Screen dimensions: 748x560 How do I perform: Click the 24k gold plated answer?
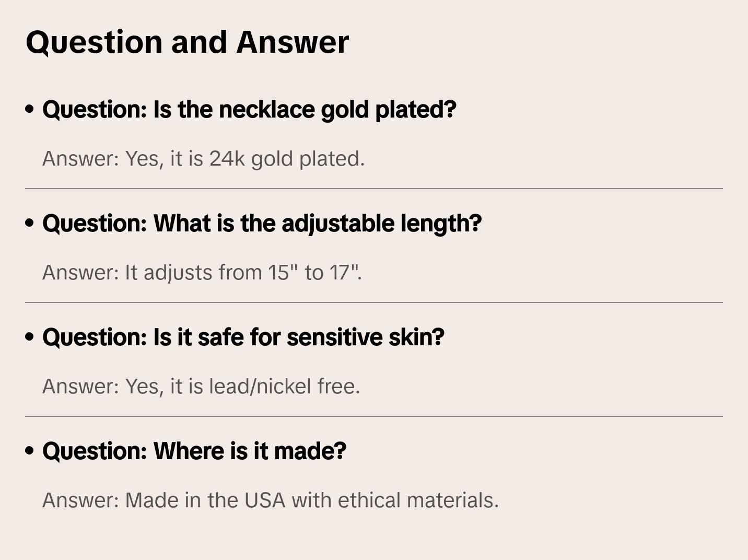[x=203, y=159]
